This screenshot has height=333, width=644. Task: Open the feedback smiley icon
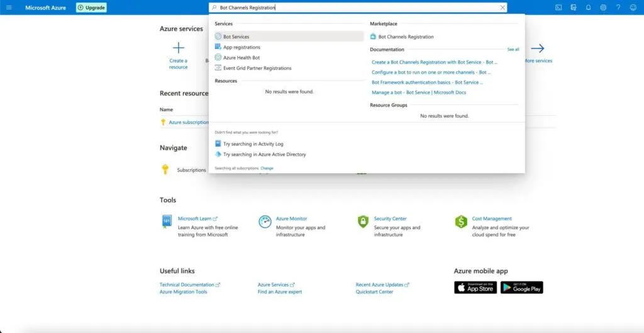[x=633, y=8]
